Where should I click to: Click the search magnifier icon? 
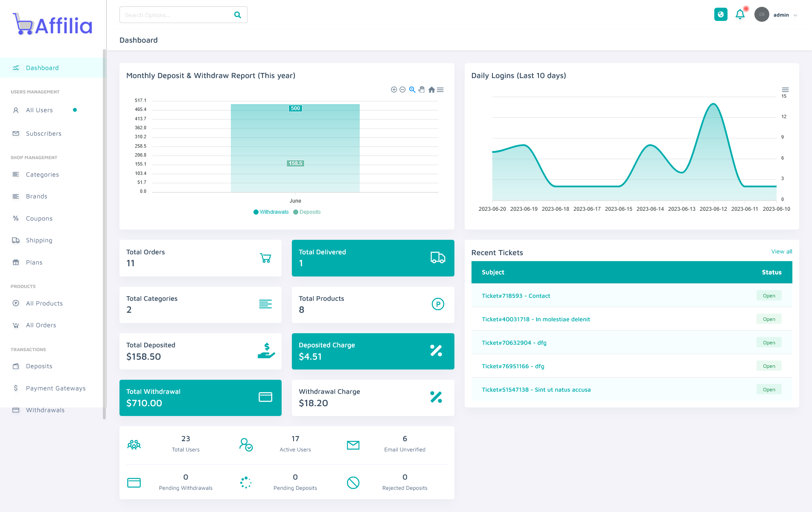click(238, 15)
